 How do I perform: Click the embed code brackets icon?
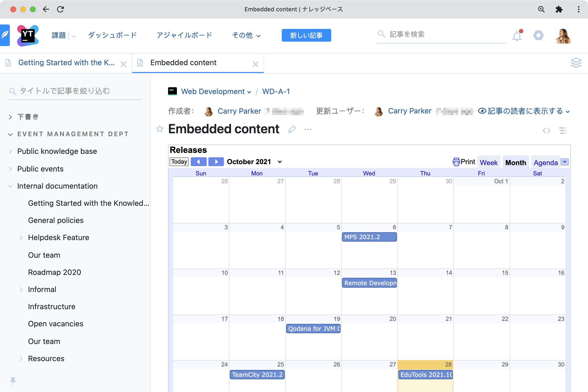coord(547,131)
